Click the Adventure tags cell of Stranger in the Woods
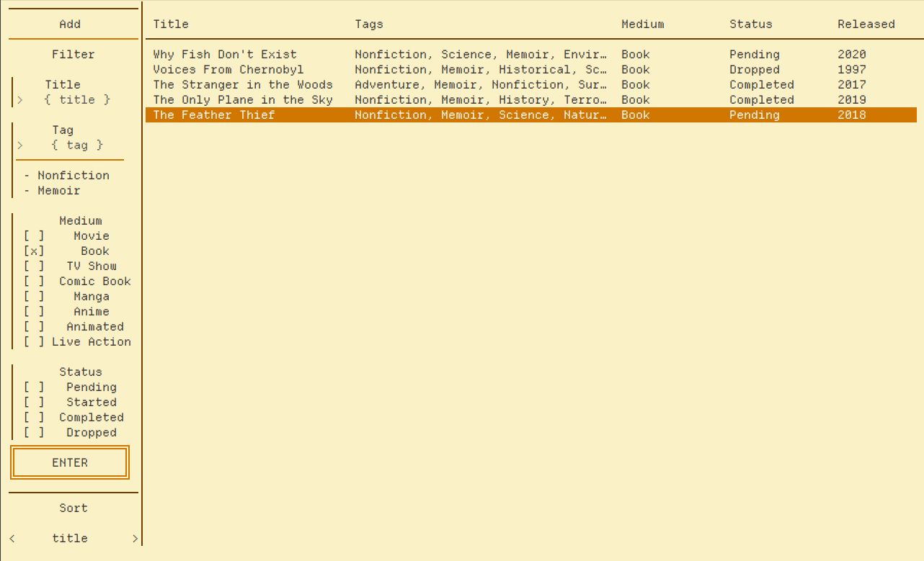 (481, 84)
